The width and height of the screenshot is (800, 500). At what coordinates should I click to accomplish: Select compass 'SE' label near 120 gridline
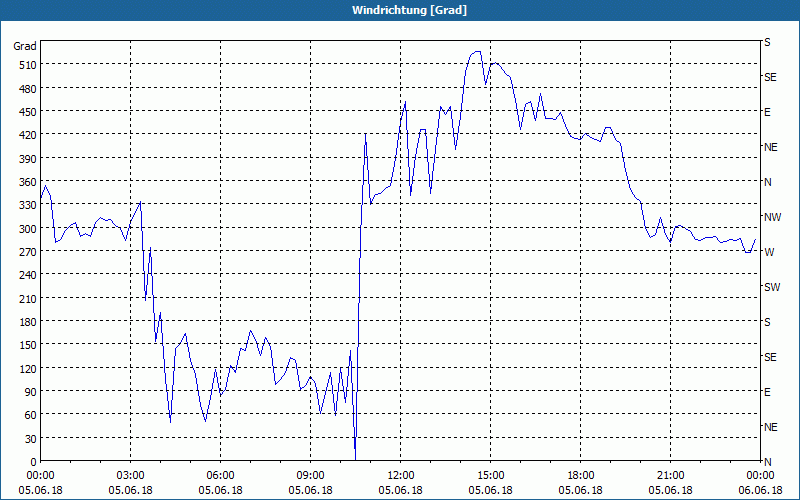(770, 357)
